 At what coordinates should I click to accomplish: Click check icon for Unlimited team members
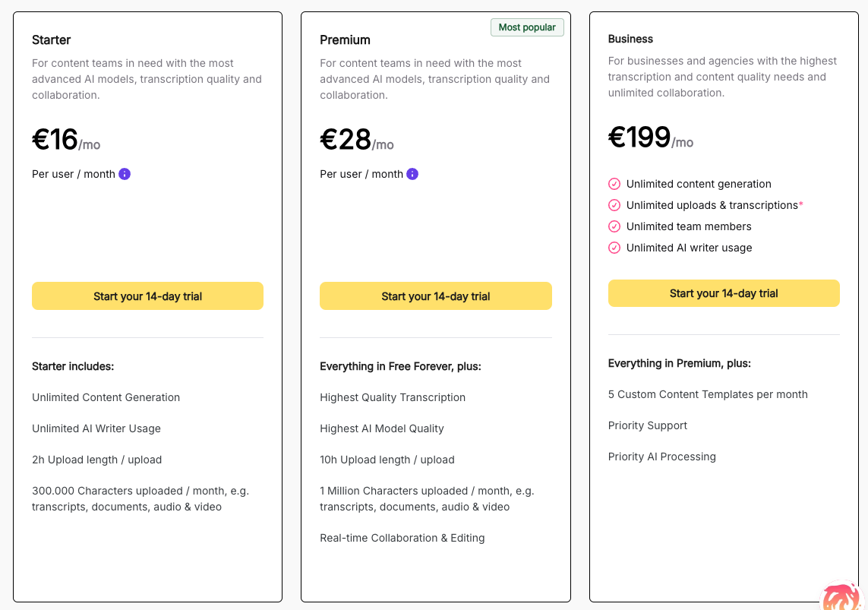pos(614,226)
